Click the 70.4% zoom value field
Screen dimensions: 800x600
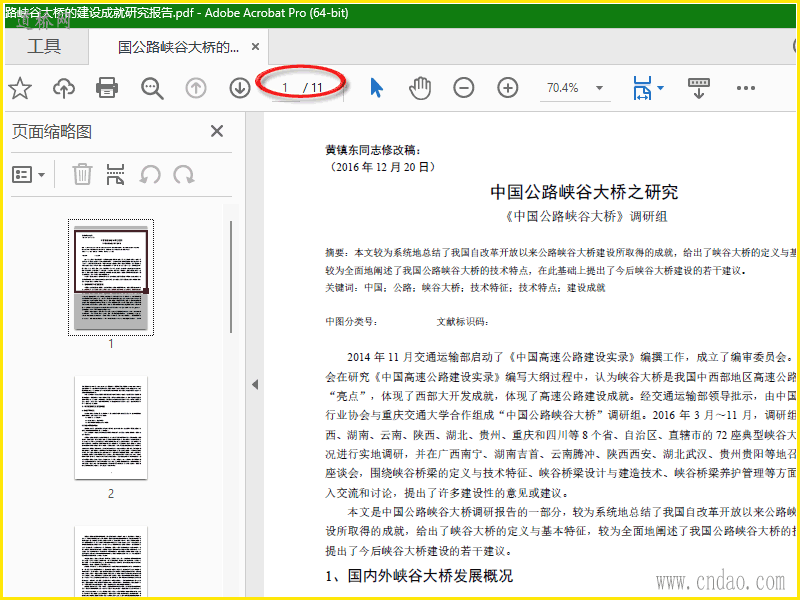click(x=563, y=88)
